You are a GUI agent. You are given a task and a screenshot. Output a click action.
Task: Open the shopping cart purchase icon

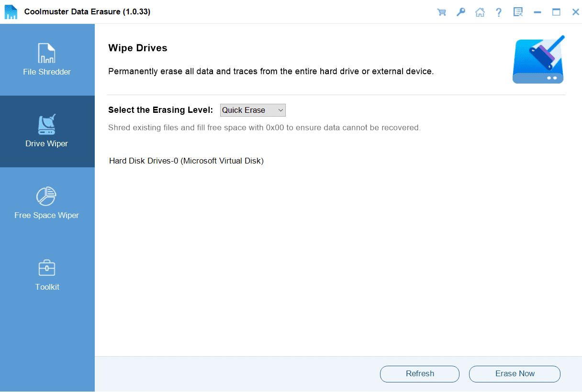(x=441, y=12)
